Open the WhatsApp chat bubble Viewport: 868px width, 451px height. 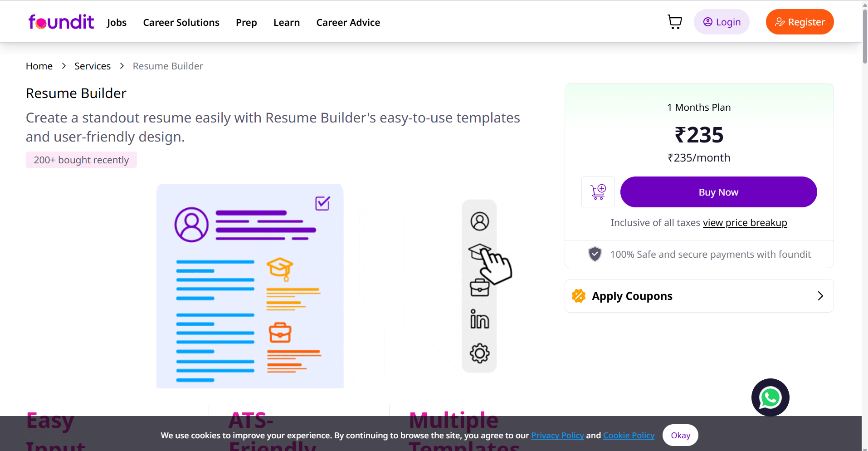pos(770,397)
